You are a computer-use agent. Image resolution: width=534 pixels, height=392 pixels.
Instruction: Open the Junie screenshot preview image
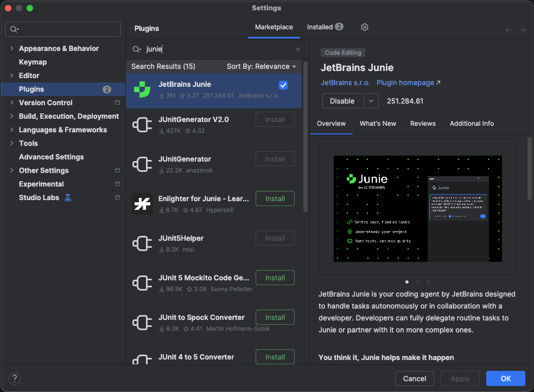pos(417,209)
